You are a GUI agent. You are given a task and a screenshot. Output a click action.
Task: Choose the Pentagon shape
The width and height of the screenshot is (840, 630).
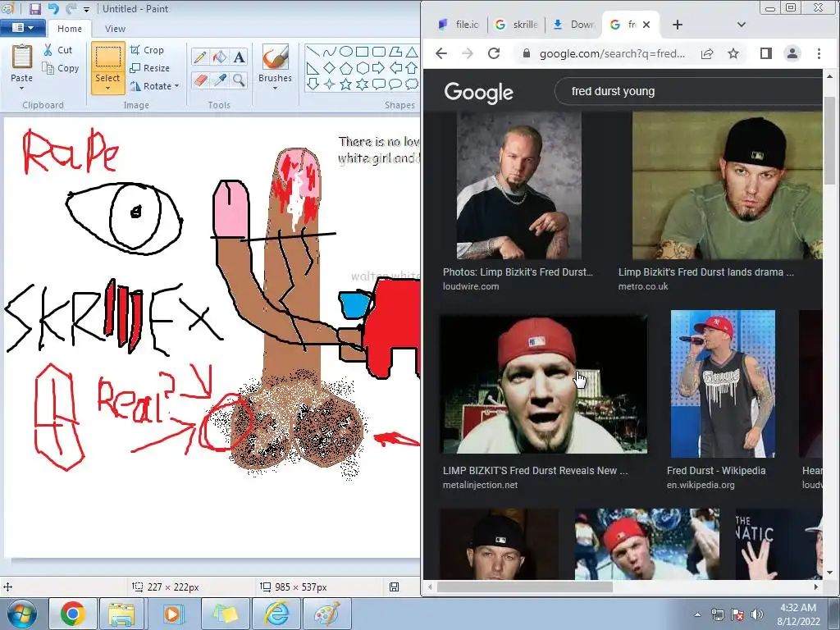[346, 68]
